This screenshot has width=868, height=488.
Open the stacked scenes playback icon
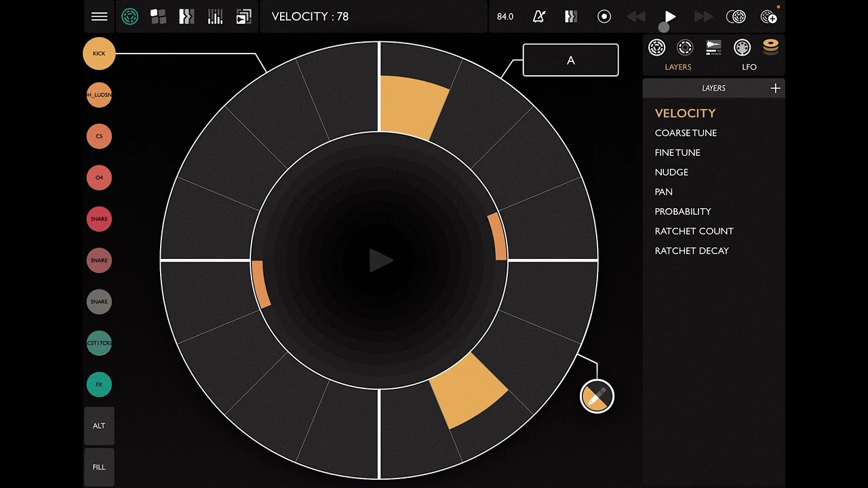243,16
